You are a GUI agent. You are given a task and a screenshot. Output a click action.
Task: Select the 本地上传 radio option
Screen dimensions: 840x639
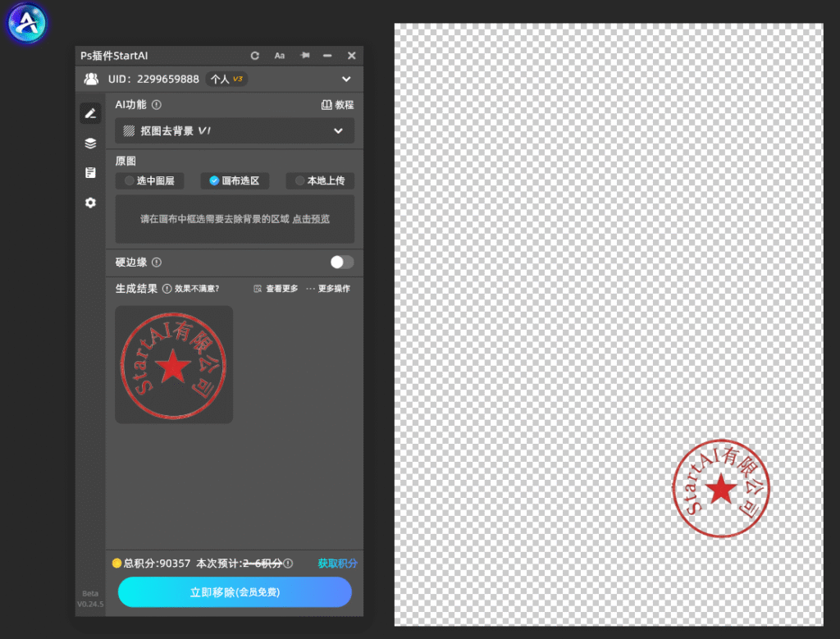320,181
